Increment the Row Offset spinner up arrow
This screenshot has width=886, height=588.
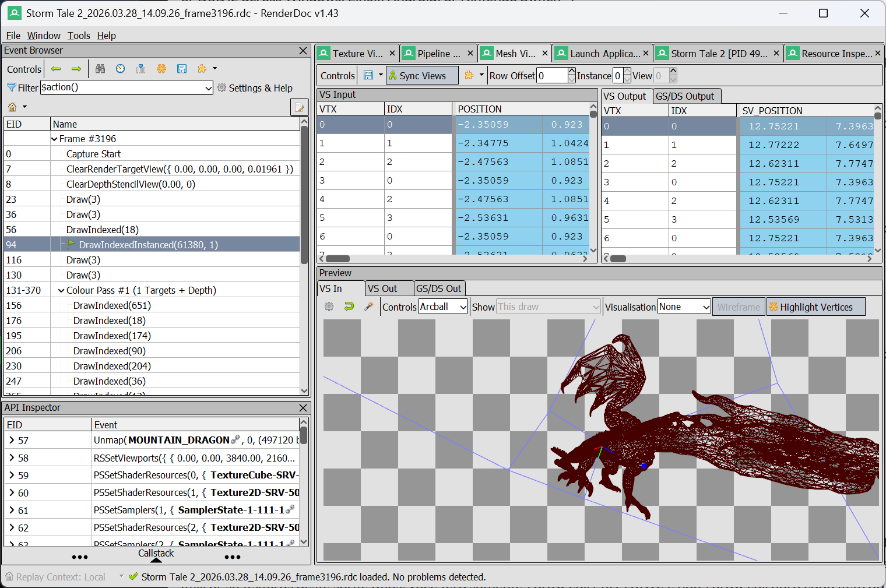pyautogui.click(x=571, y=72)
